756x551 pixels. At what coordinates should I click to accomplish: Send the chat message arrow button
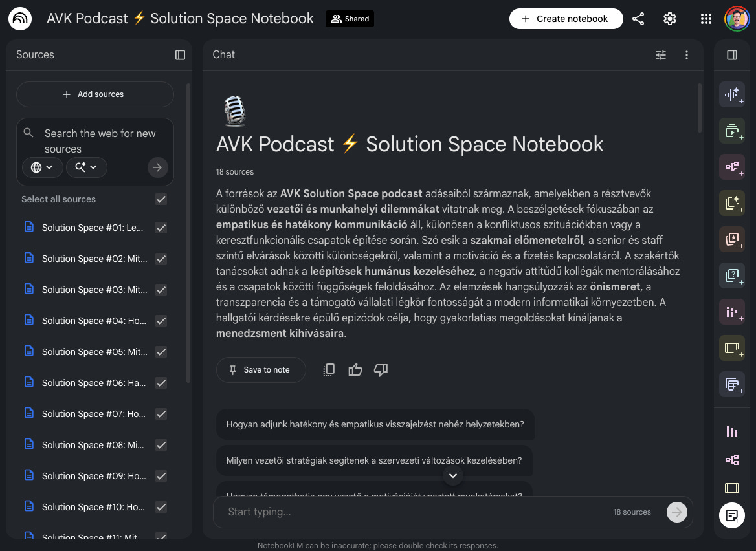coord(677,512)
